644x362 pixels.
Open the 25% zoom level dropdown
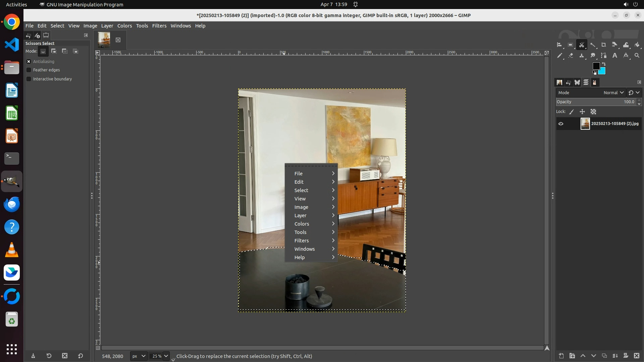pos(166,356)
